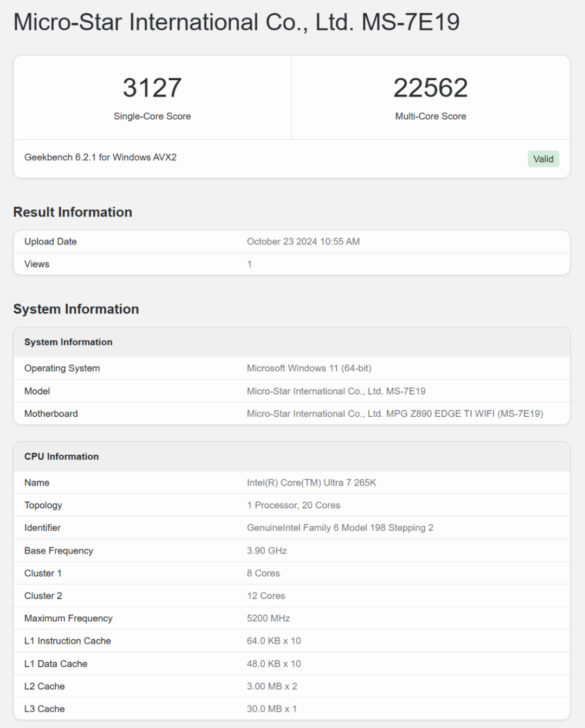Click the Result Information heading

pos(73,212)
